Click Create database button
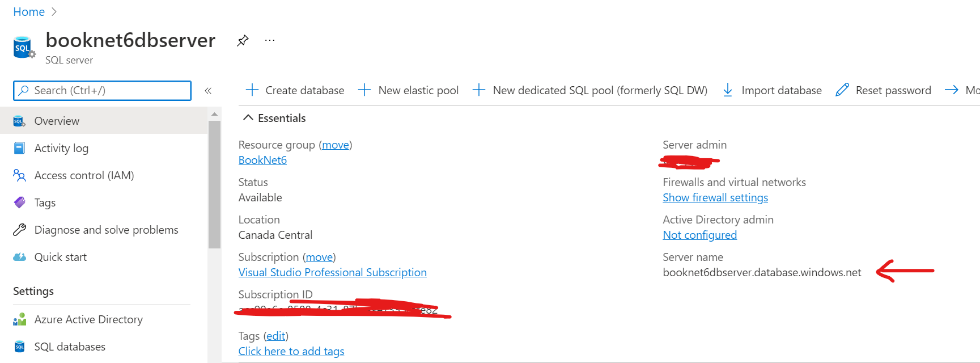This screenshot has width=980, height=363. pyautogui.click(x=295, y=90)
